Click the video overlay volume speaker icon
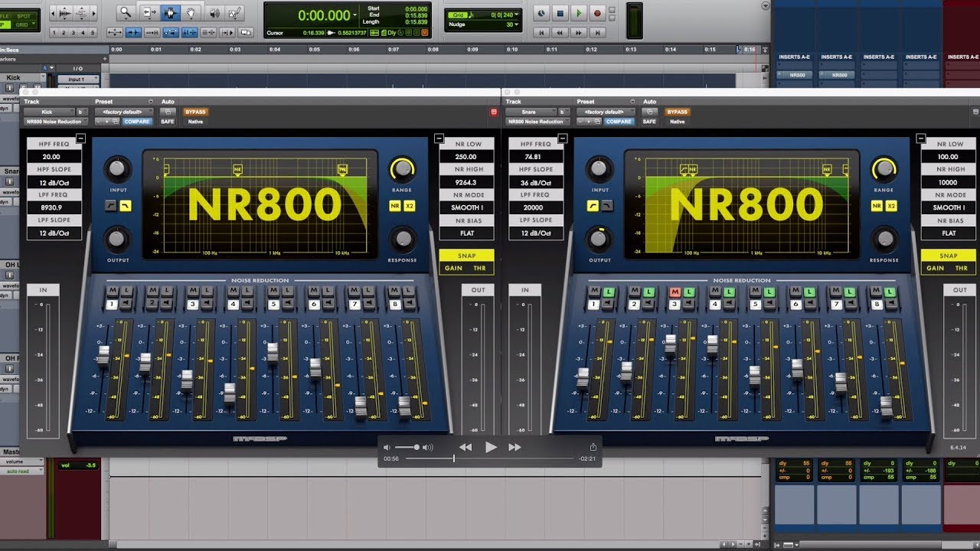 pyautogui.click(x=387, y=447)
